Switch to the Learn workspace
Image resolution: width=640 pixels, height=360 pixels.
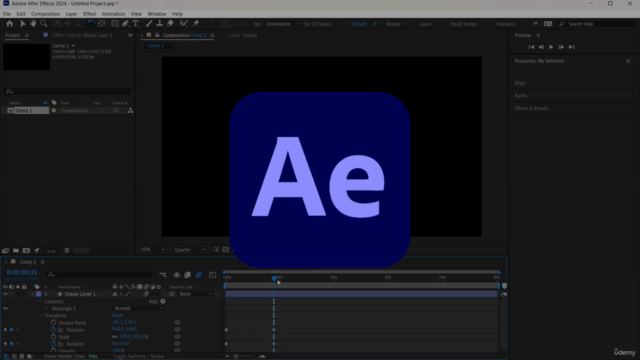(426, 24)
